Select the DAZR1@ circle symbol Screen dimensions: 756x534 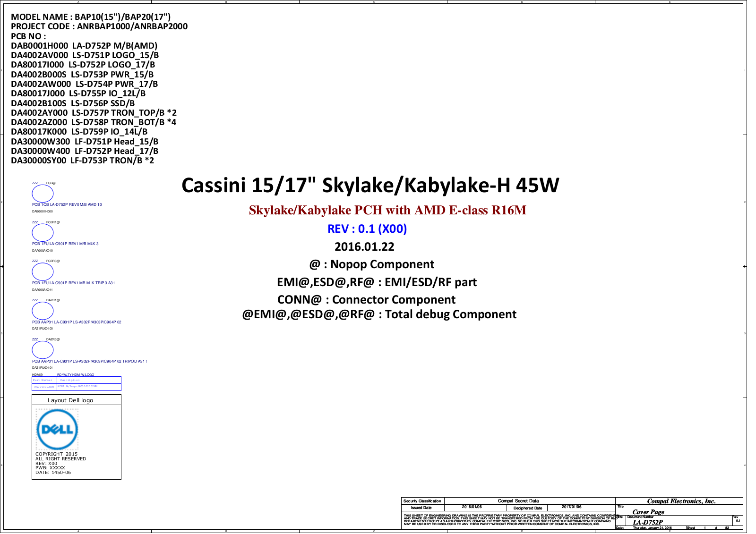[x=43, y=311]
